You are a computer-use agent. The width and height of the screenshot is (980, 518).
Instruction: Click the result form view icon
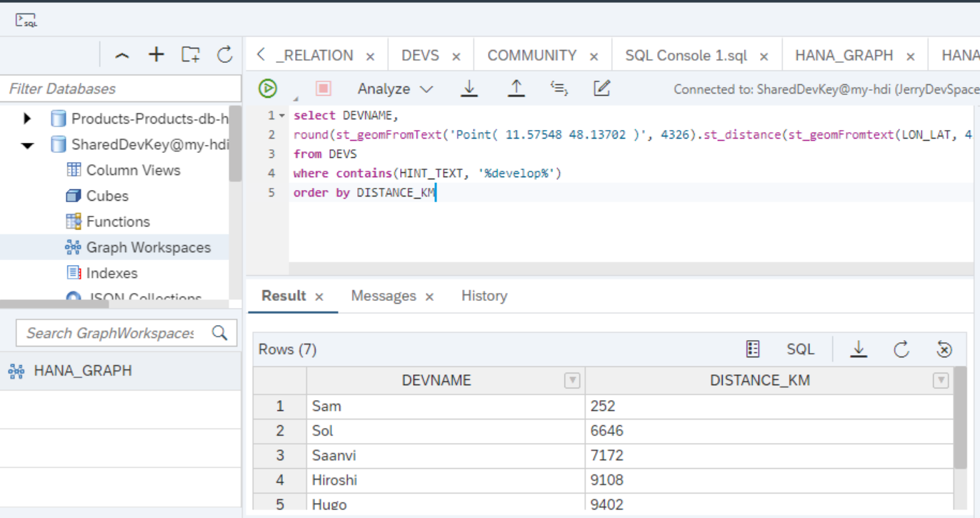pyautogui.click(x=752, y=349)
